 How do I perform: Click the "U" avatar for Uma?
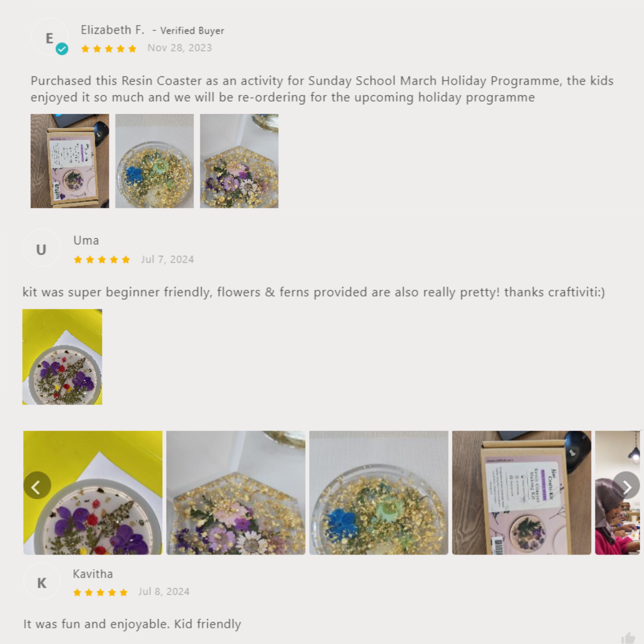(x=41, y=249)
